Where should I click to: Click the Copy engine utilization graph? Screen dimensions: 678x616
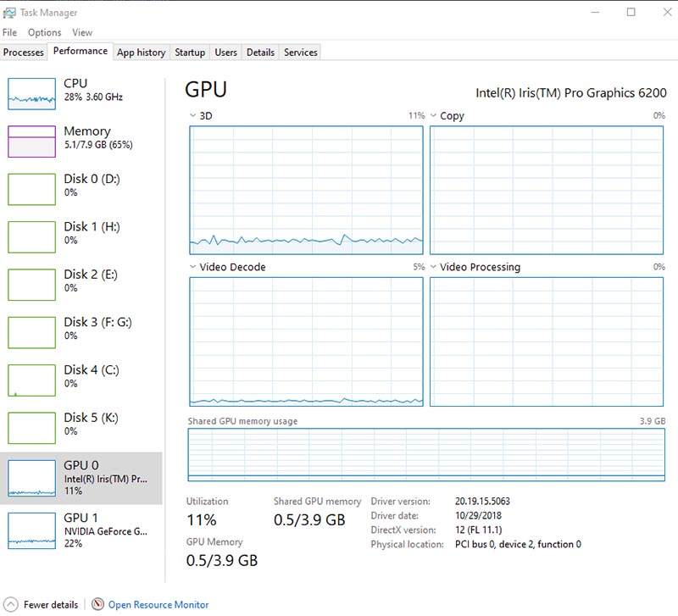pos(547,190)
